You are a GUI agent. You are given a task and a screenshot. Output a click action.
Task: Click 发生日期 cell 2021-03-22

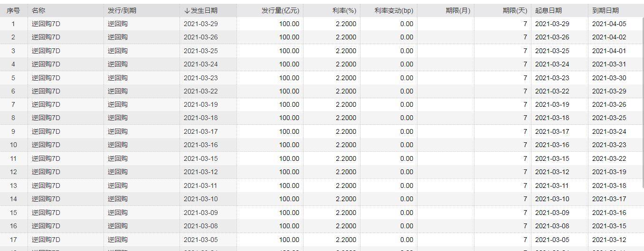(201, 91)
